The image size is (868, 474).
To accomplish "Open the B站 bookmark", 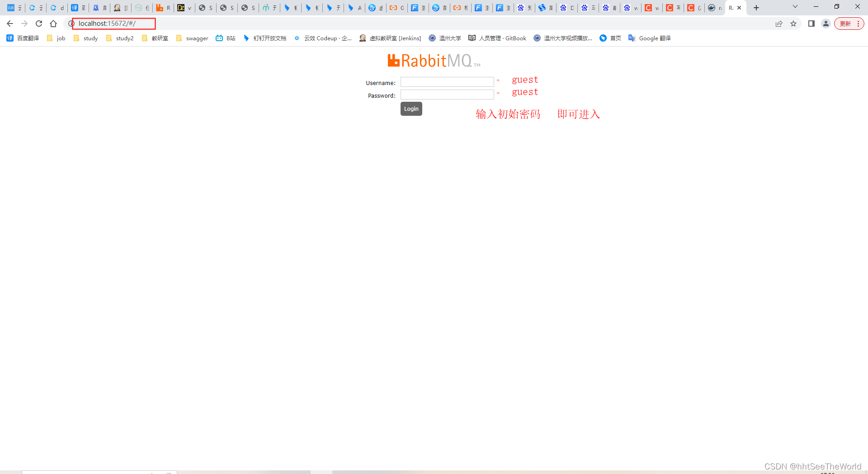I will tap(226, 38).
